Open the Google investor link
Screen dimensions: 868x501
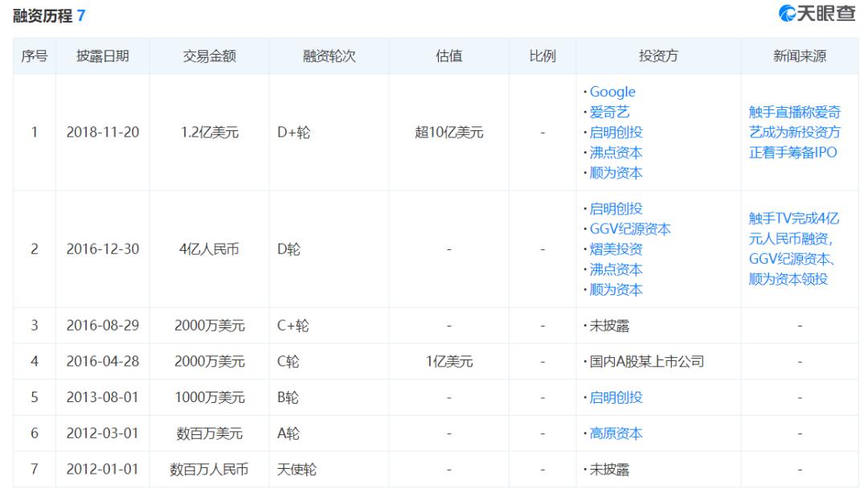pyautogui.click(x=612, y=91)
